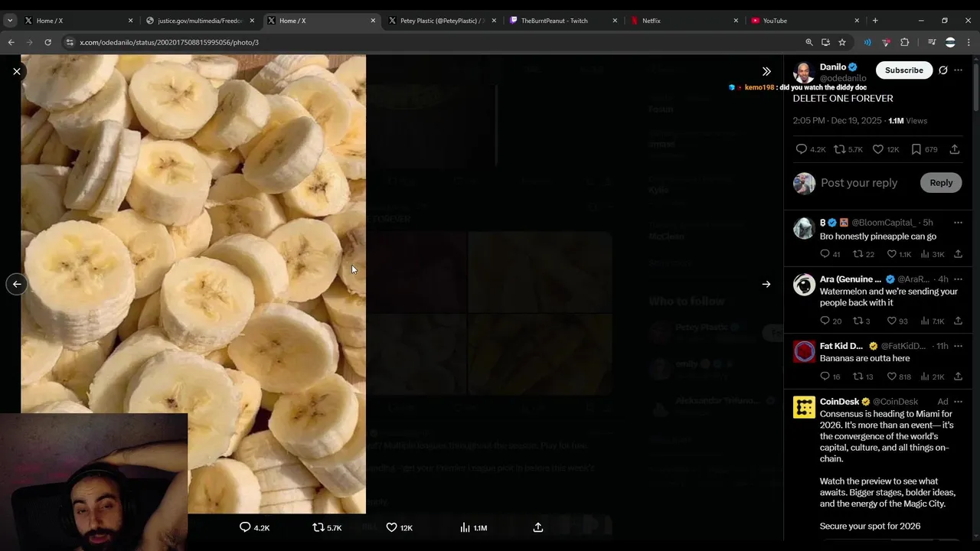
Task: Open the 2:05 PM · Dec 19, 2025 timestamp
Action: (x=838, y=121)
